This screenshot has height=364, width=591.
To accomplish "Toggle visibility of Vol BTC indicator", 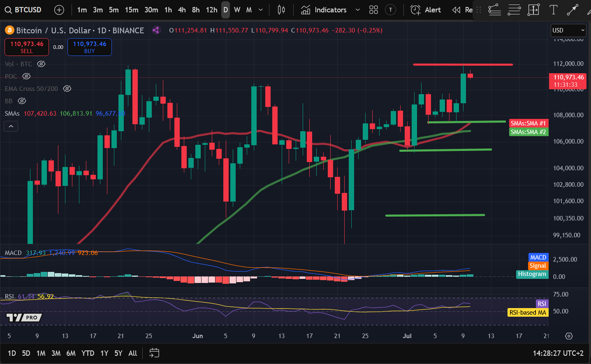I will [x=41, y=64].
